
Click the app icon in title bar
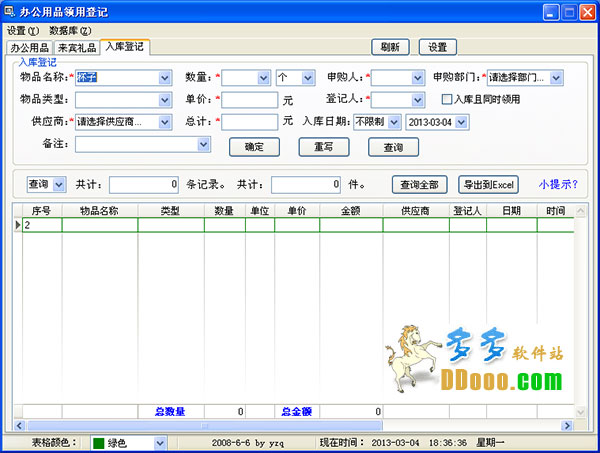[9, 11]
